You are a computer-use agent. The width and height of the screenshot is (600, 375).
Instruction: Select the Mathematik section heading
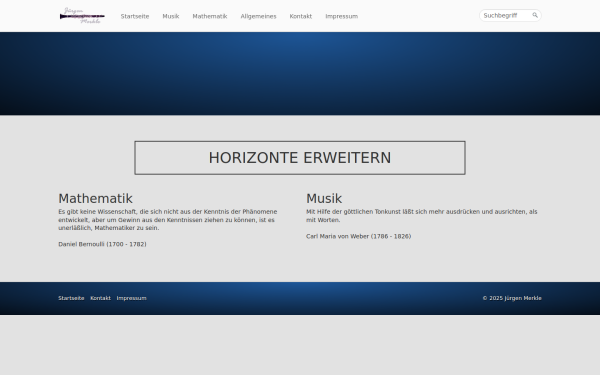(95, 199)
